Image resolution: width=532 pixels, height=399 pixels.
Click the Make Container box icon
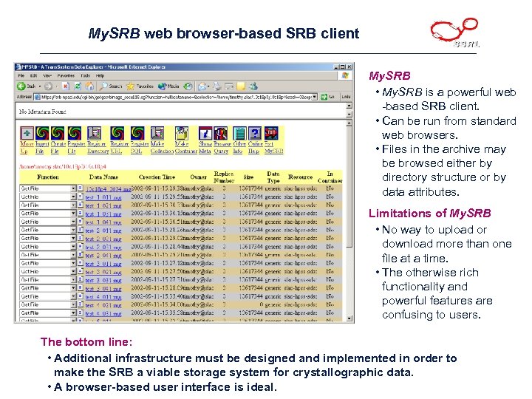point(182,133)
